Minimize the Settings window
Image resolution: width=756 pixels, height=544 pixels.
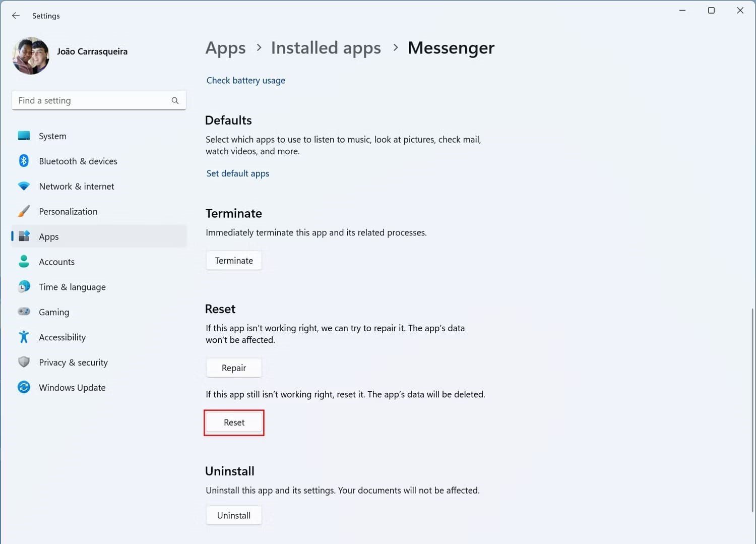tap(682, 11)
